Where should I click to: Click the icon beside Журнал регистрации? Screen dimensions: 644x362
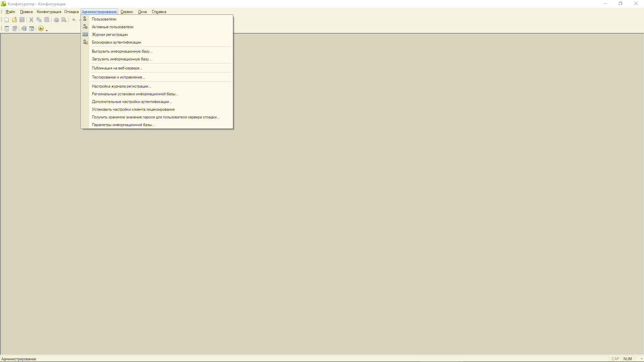tap(85, 34)
